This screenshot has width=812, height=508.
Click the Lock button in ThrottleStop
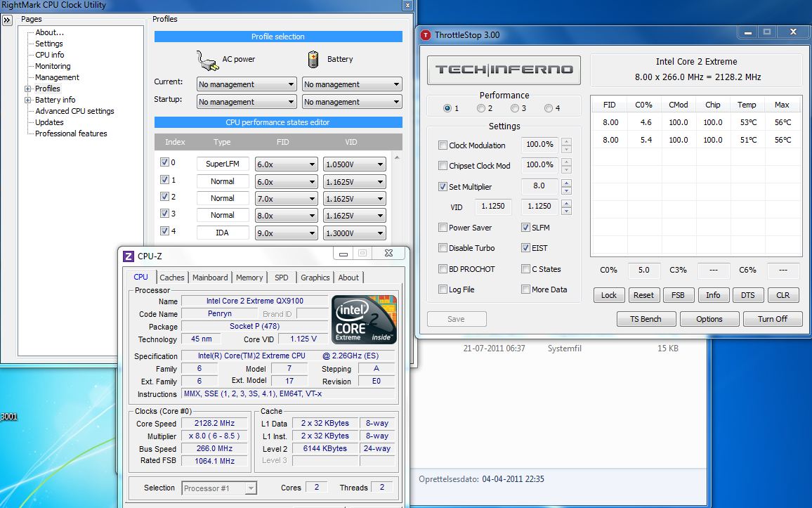(x=609, y=295)
